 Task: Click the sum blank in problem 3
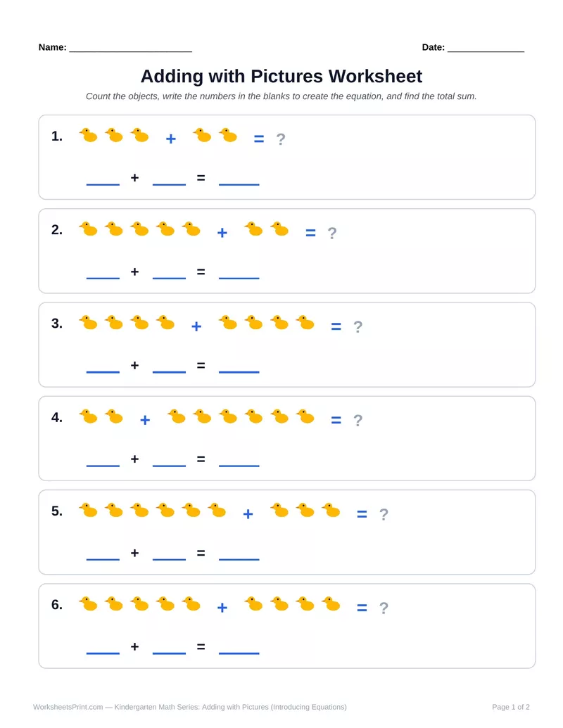click(239, 372)
